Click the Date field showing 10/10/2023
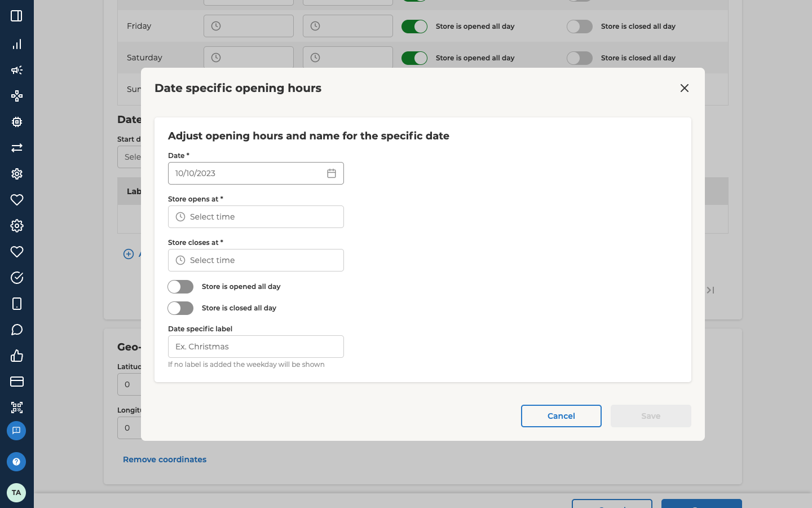The height and width of the screenshot is (508, 812). pos(256,173)
